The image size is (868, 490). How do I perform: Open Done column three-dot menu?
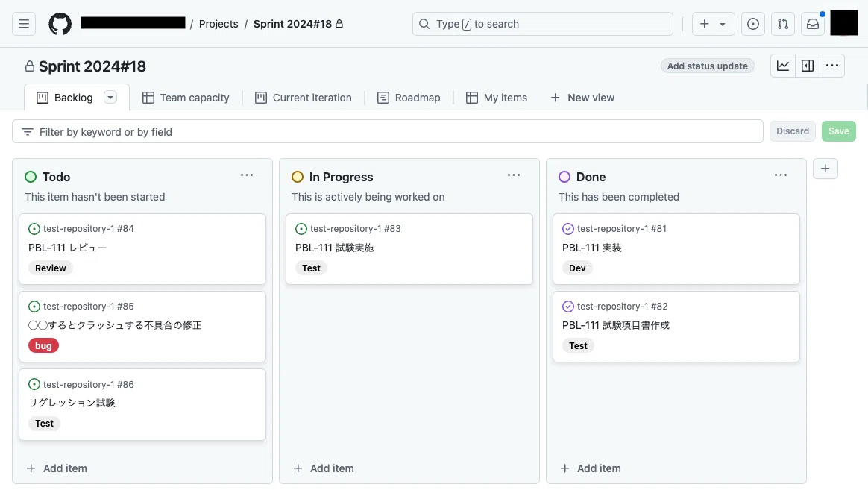tap(781, 175)
